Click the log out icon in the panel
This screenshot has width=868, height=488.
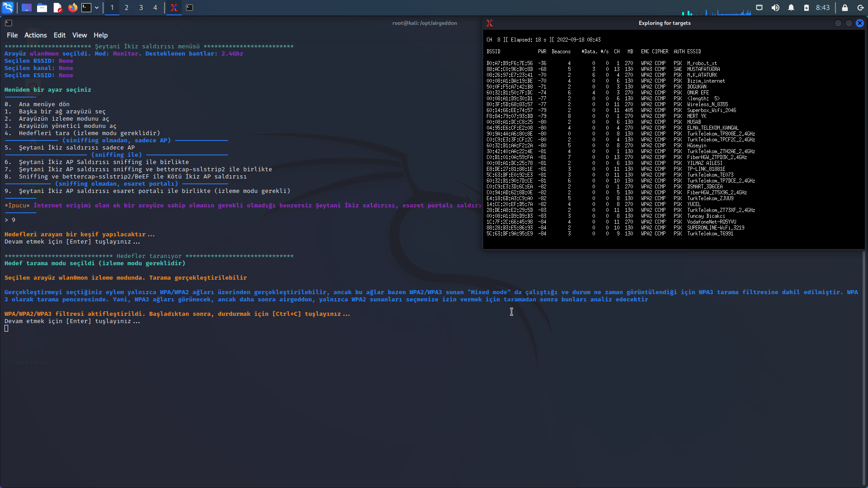tap(860, 8)
